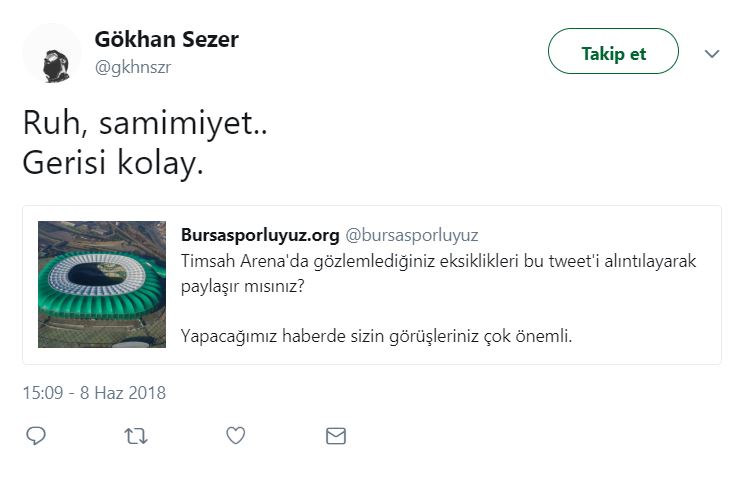The height and width of the screenshot is (483, 753).
Task: Send tweet via the envelope message icon
Action: coord(336,436)
